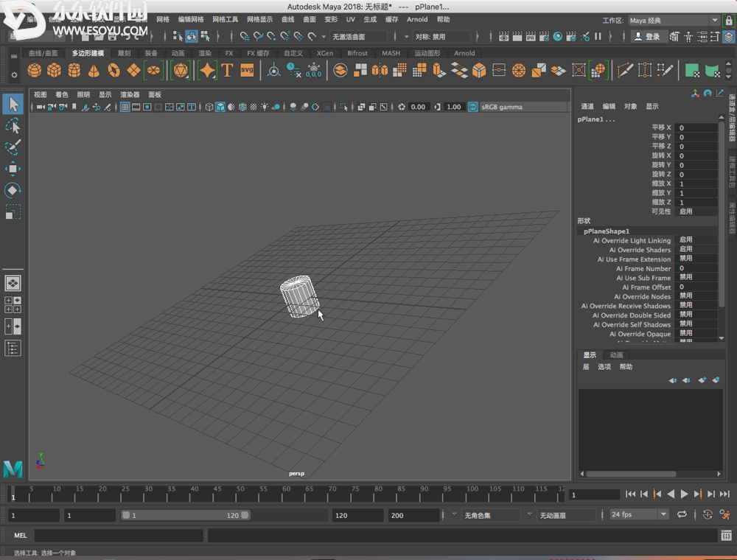
Task: Toggle the viewport grid display
Action: (x=125, y=107)
